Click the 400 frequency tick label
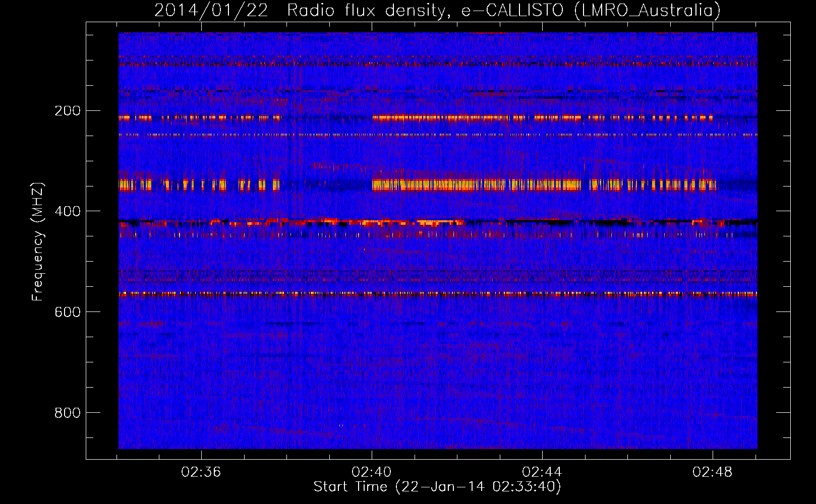This screenshot has width=816, height=504. [67, 211]
